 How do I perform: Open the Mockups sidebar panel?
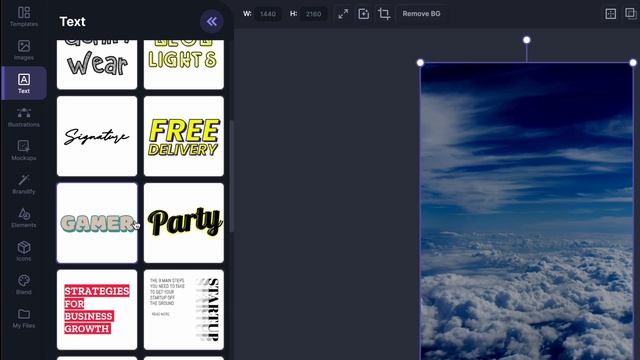click(24, 150)
